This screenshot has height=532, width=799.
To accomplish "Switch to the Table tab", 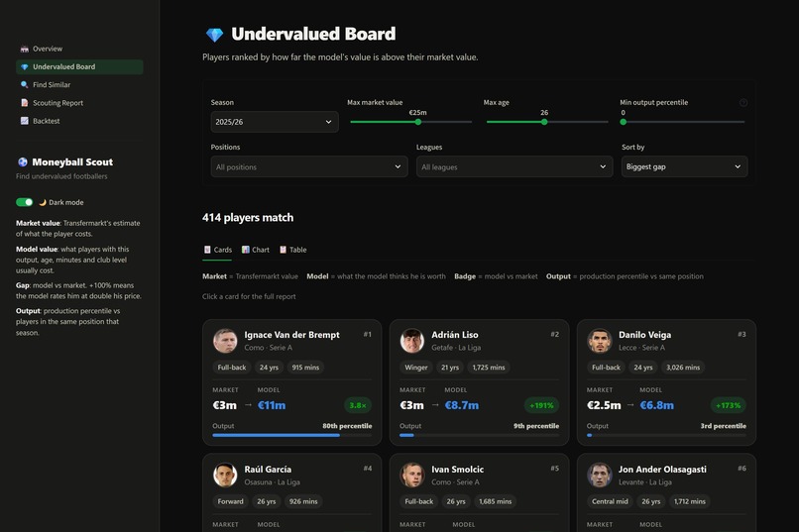I will coord(293,250).
